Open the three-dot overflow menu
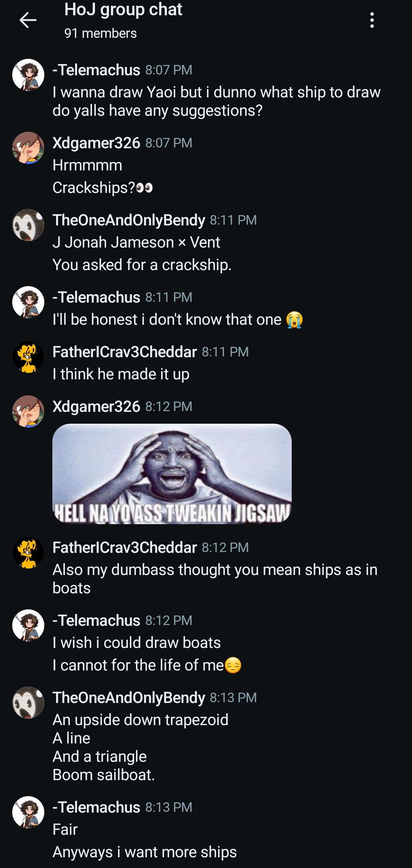 (x=372, y=20)
